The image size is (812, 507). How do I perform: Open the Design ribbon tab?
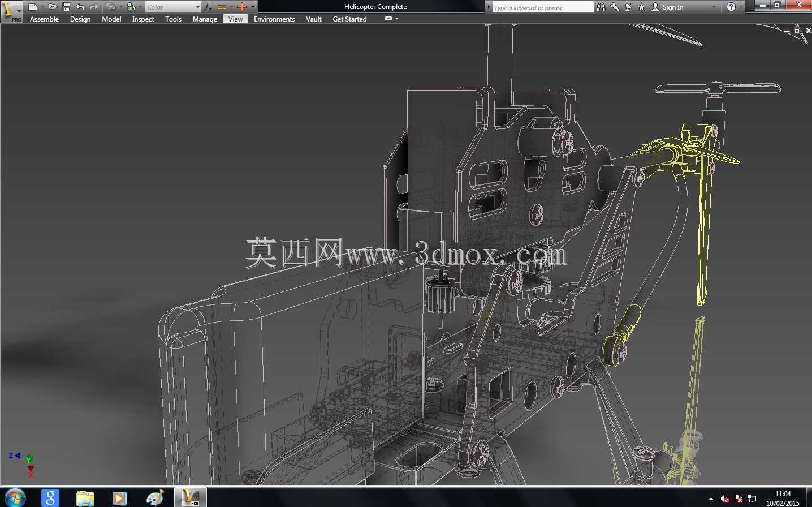[80, 19]
